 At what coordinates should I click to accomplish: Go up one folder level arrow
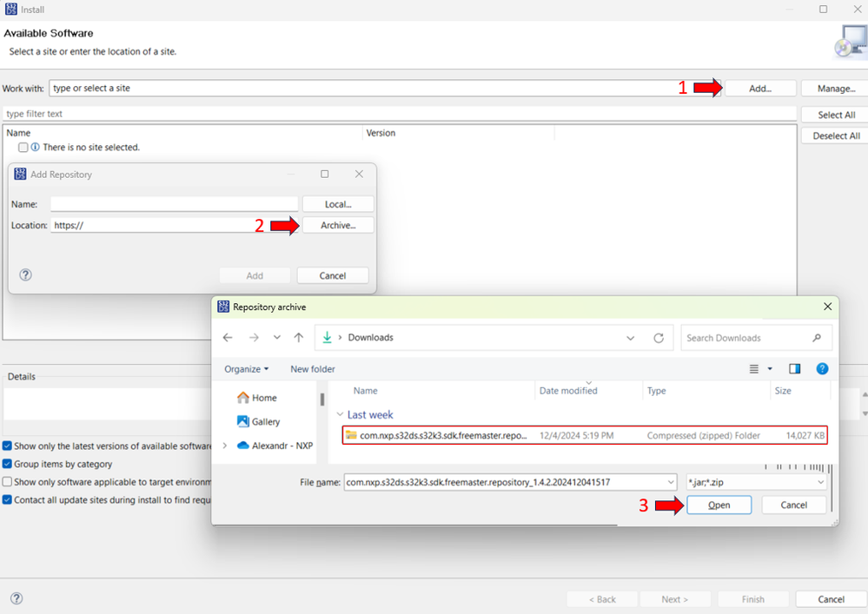[x=299, y=338]
